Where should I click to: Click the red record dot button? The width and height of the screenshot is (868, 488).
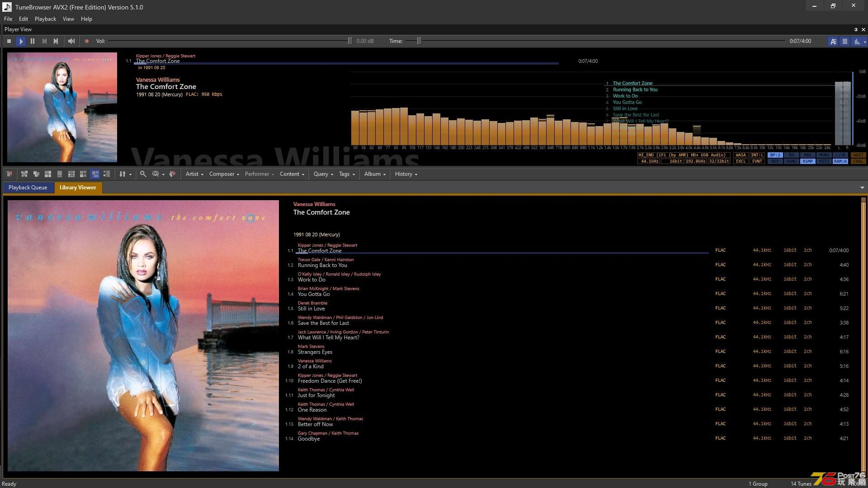pos(87,41)
